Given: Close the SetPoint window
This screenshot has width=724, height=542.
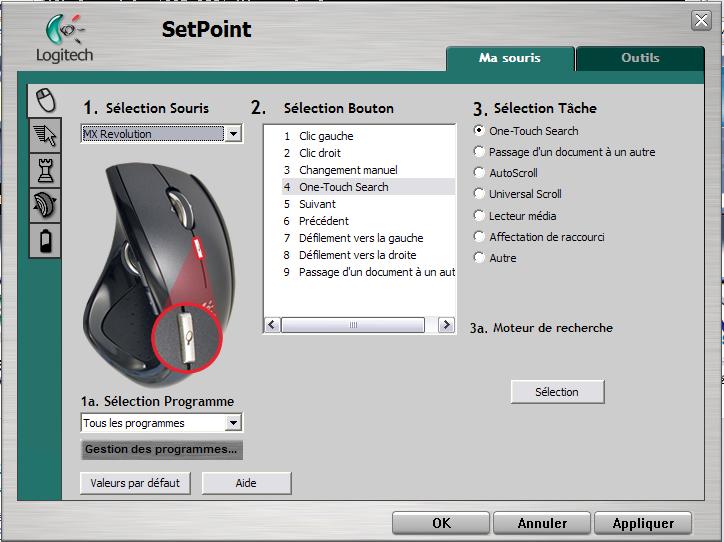Looking at the screenshot, I should 701,21.
